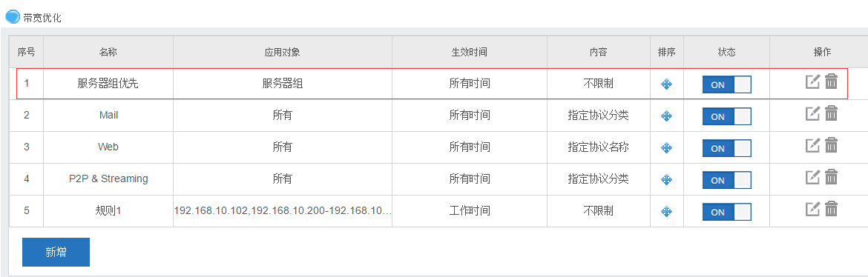Toggle the ON switch for 服务器组优先
The height and width of the screenshot is (277, 868).
[727, 84]
